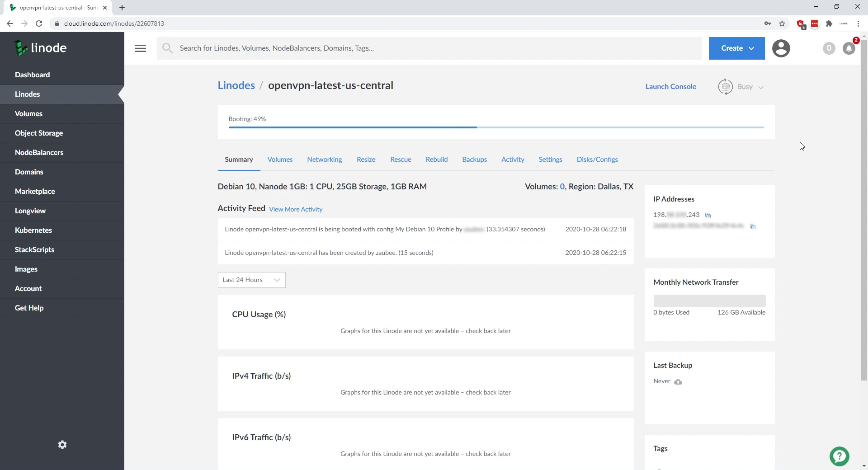Image resolution: width=868 pixels, height=470 pixels.
Task: Click the Linodes breadcrumb link
Action: tap(236, 85)
